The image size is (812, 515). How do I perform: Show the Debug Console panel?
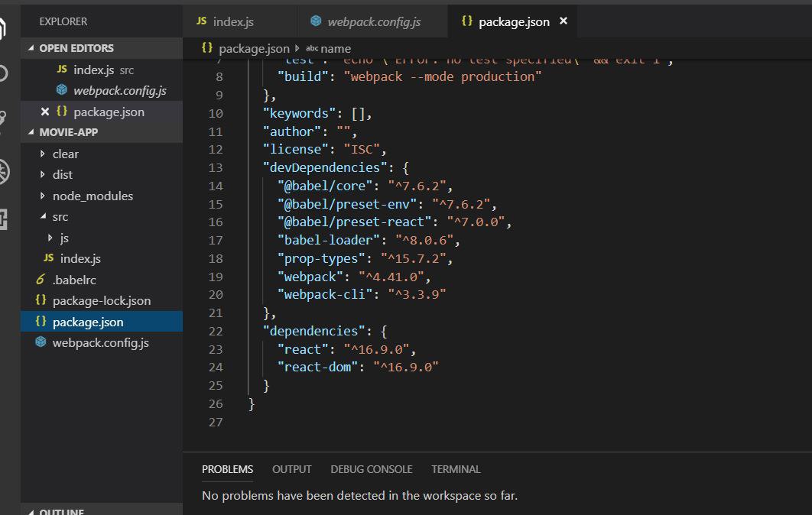coord(371,469)
